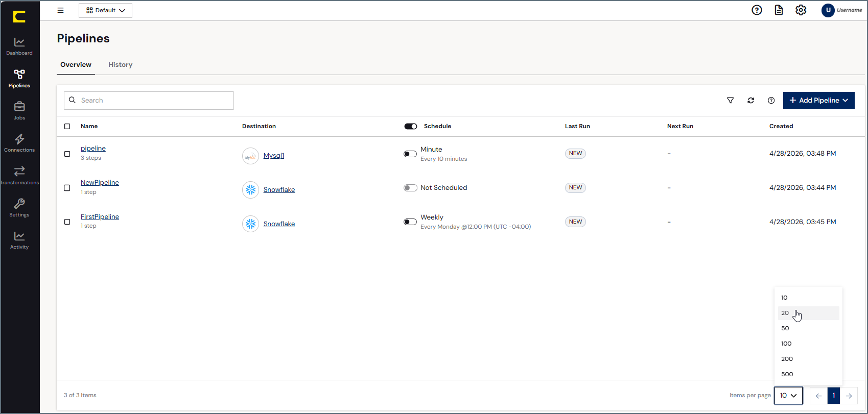868x414 pixels.
Task: Check the box for NewPipeline
Action: [67, 188]
